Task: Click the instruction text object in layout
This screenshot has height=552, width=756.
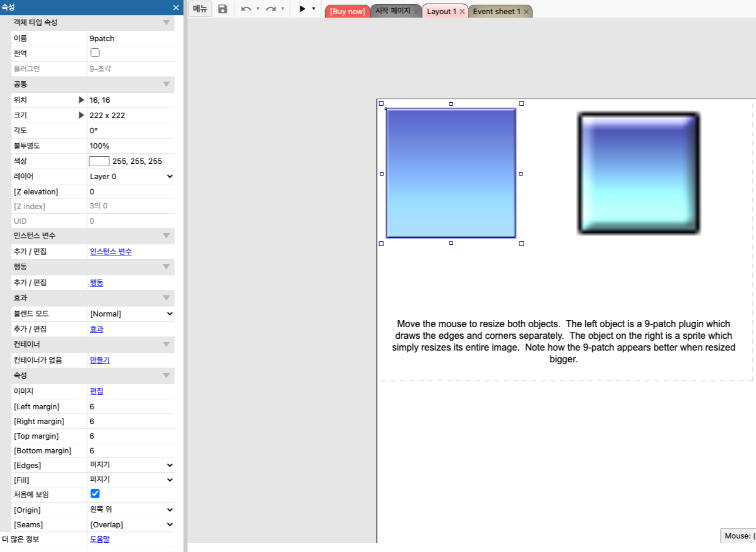Action: (563, 341)
